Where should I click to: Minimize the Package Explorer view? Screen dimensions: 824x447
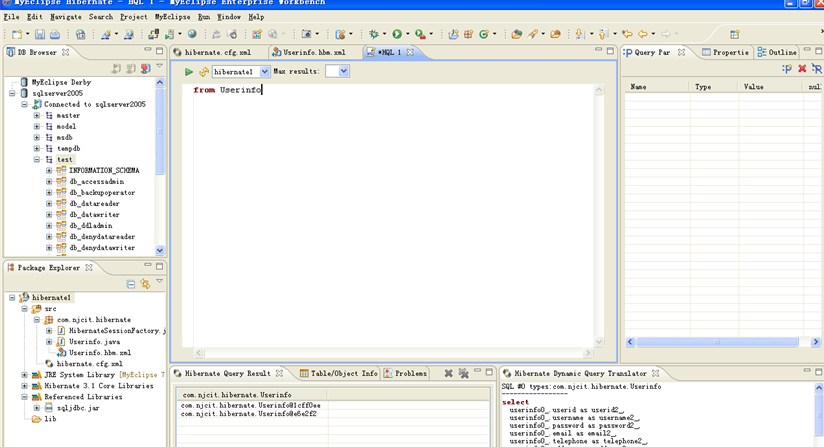point(148,266)
